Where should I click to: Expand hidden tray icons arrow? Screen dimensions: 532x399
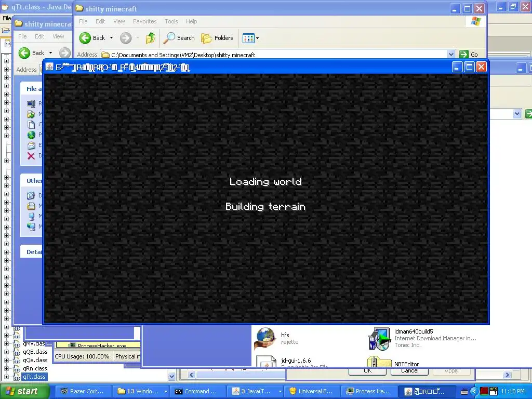tap(474, 392)
